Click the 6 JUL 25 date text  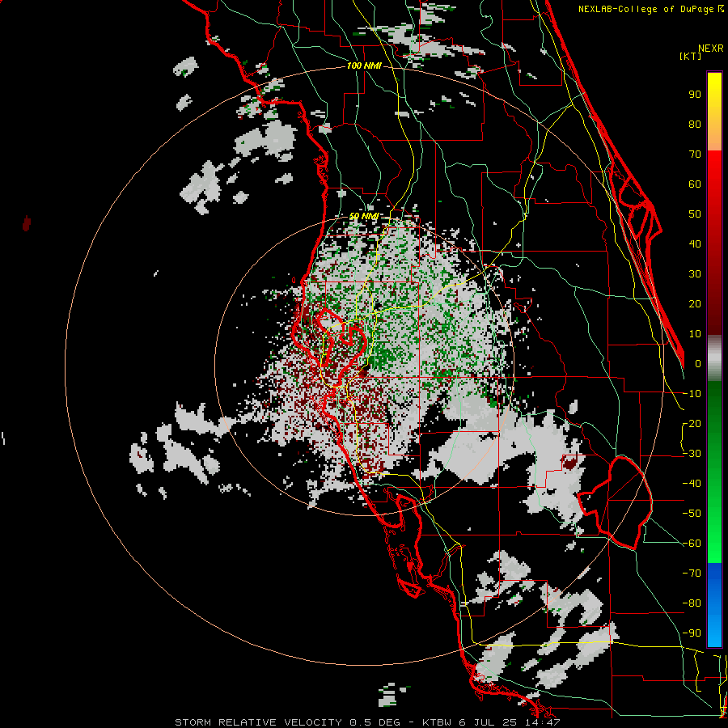click(x=487, y=722)
